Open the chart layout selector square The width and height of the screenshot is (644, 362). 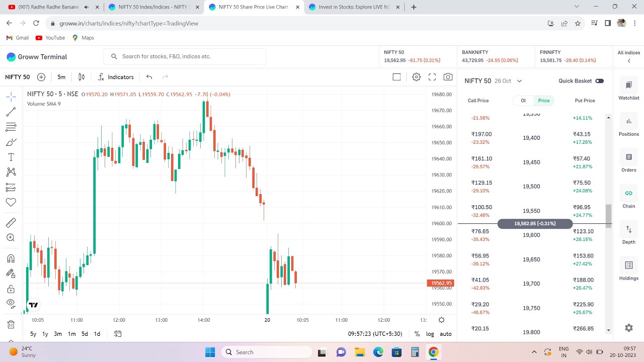pos(396,77)
